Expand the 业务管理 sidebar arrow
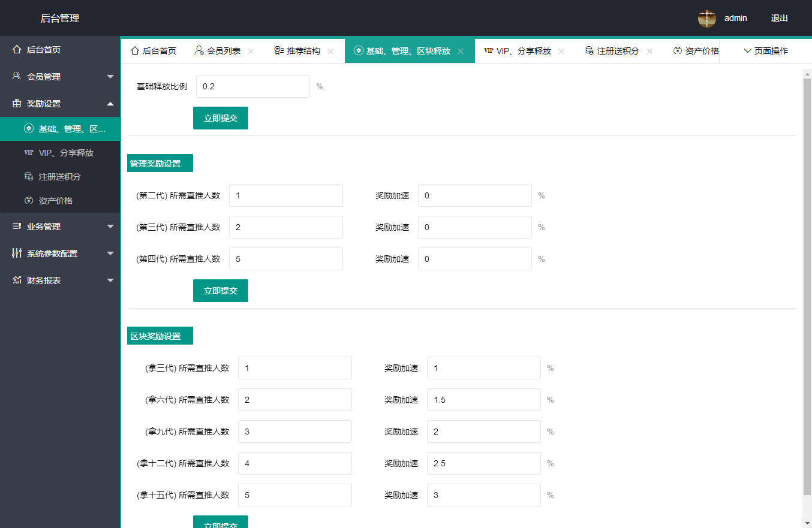 coord(110,227)
